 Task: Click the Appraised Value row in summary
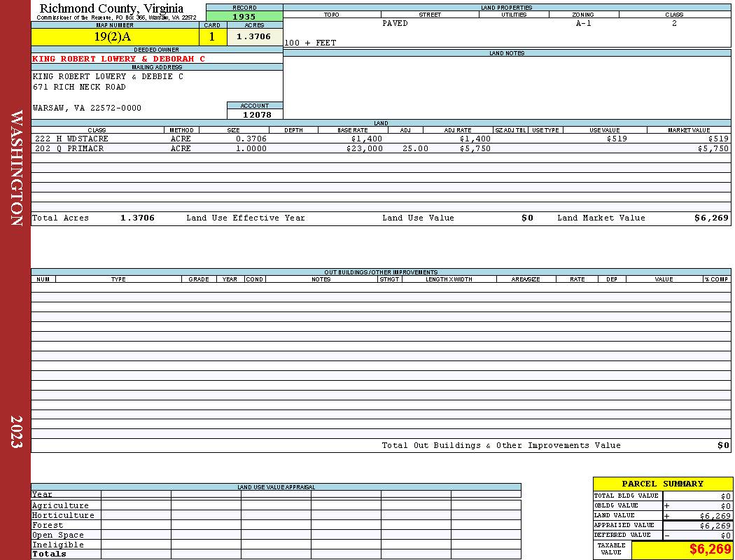[662, 525]
